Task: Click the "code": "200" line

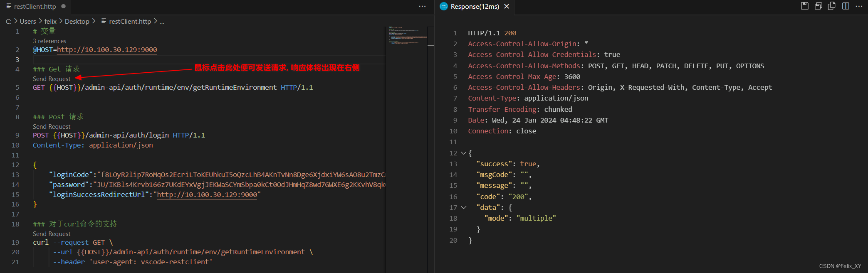Action: (x=504, y=197)
